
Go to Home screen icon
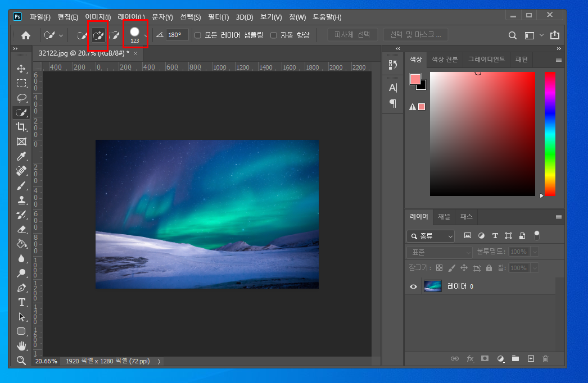tap(26, 35)
